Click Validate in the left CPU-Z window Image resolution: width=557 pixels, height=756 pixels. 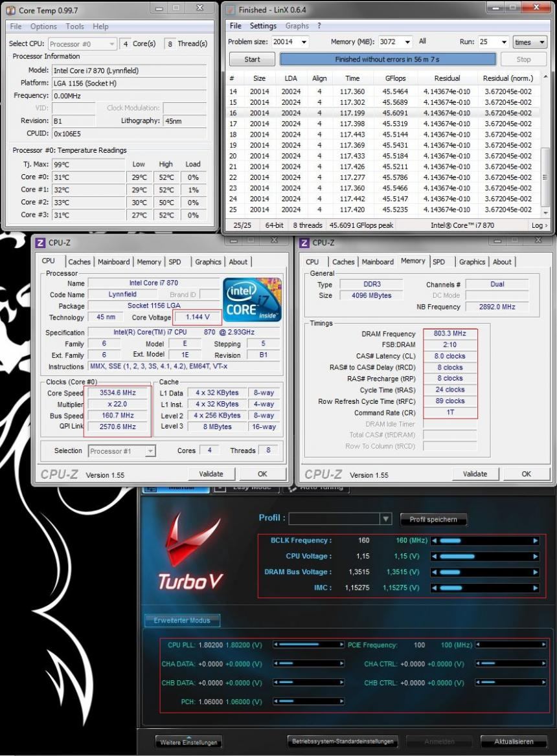click(x=211, y=474)
